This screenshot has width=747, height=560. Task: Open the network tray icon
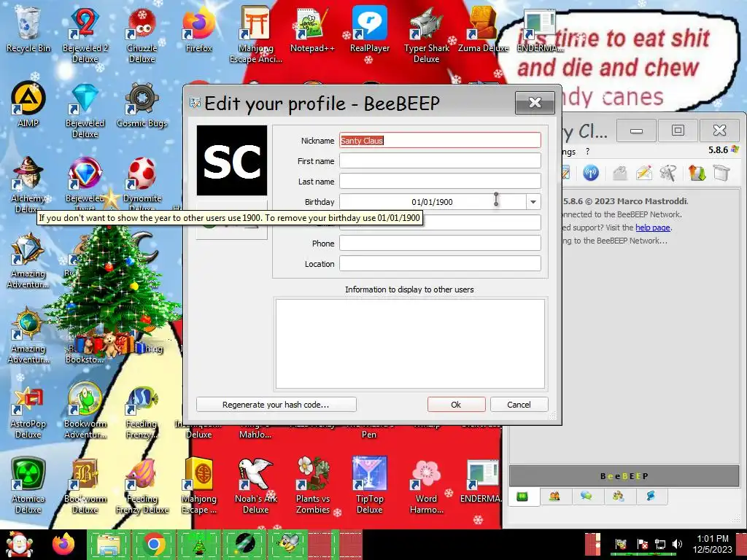pyautogui.click(x=659, y=544)
